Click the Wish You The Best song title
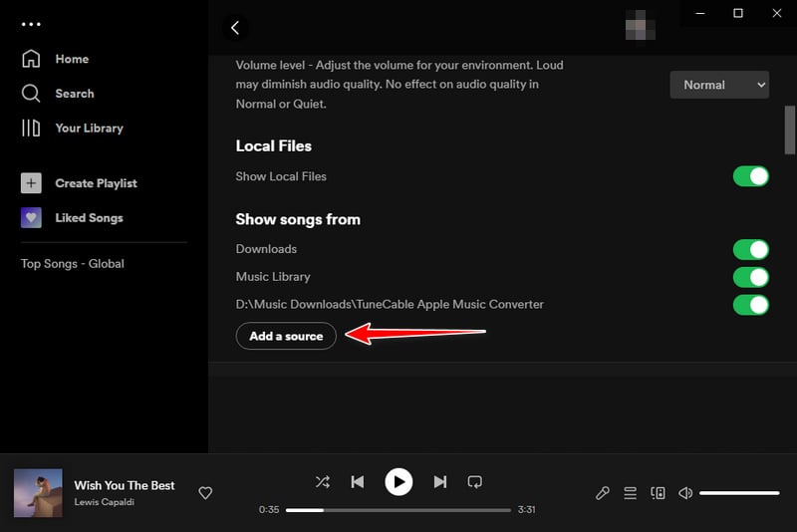 [x=125, y=485]
